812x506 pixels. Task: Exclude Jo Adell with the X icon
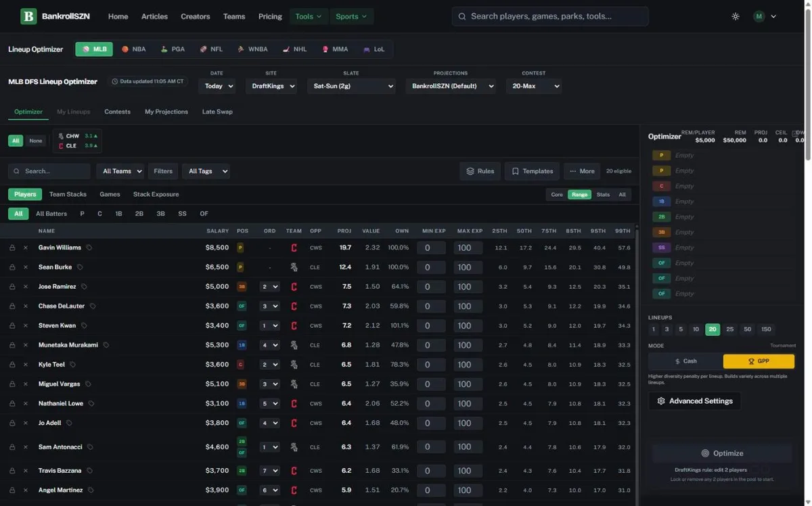26,423
